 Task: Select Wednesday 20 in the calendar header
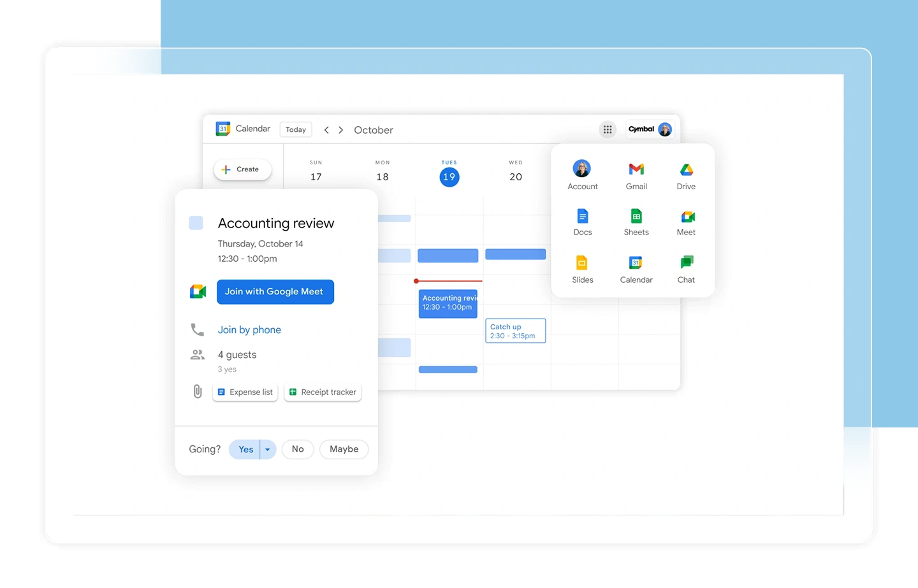click(x=516, y=177)
